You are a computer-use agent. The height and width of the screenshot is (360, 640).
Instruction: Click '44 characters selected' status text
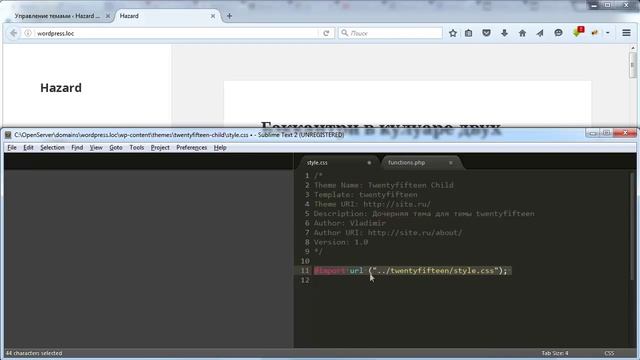(x=34, y=353)
